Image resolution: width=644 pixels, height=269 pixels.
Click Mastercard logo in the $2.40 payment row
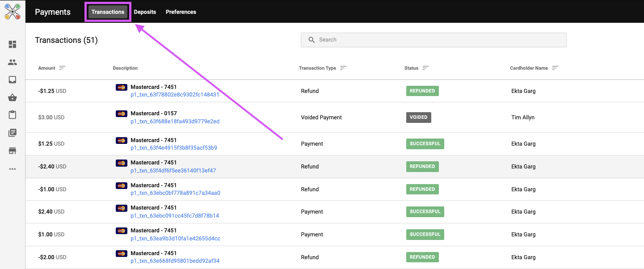(121, 208)
